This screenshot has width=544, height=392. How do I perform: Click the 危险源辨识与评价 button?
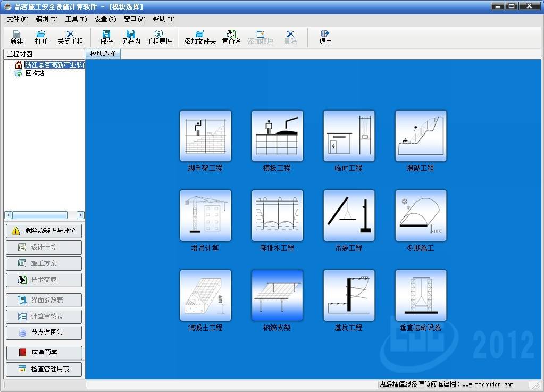44,231
